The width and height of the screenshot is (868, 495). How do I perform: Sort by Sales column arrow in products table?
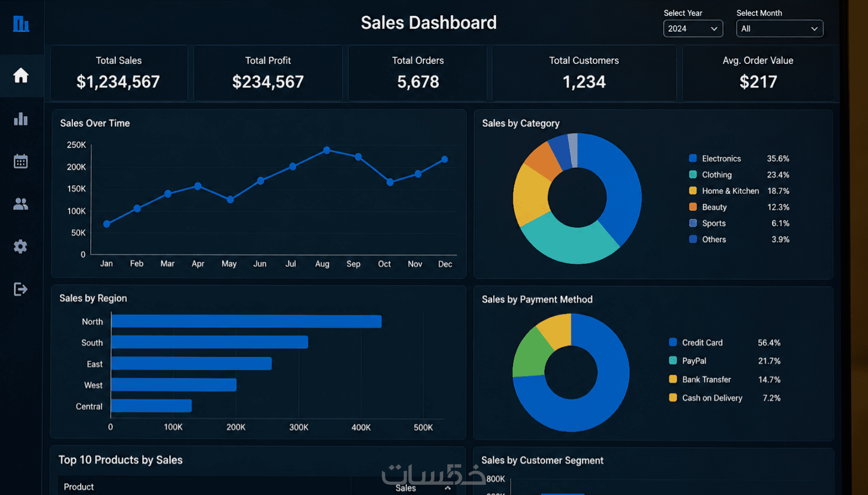tap(448, 488)
